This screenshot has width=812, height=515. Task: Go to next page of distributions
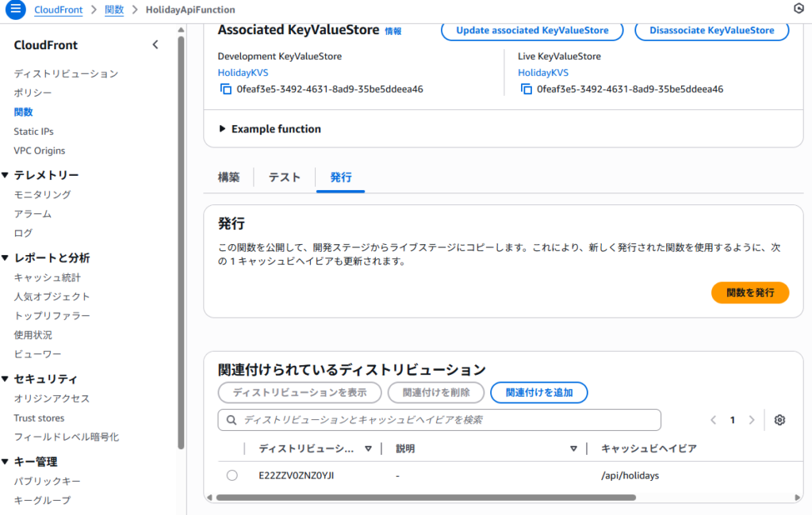[751, 420]
